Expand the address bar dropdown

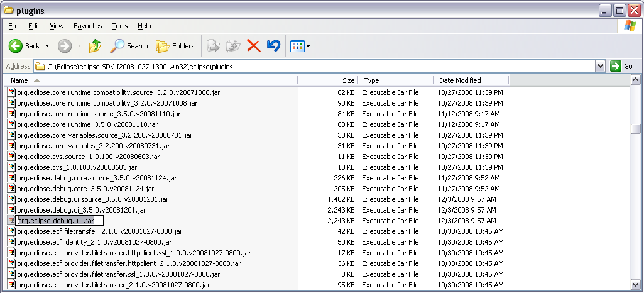pyautogui.click(x=601, y=66)
